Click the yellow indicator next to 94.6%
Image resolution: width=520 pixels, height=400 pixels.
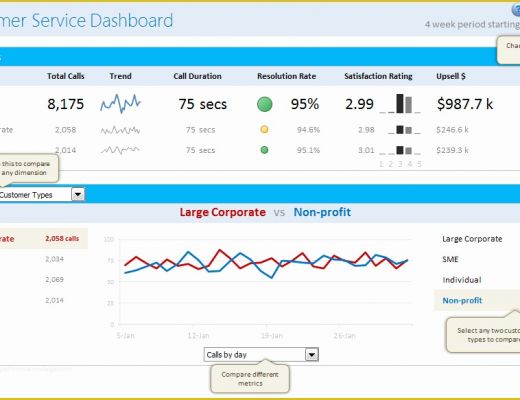click(x=264, y=129)
